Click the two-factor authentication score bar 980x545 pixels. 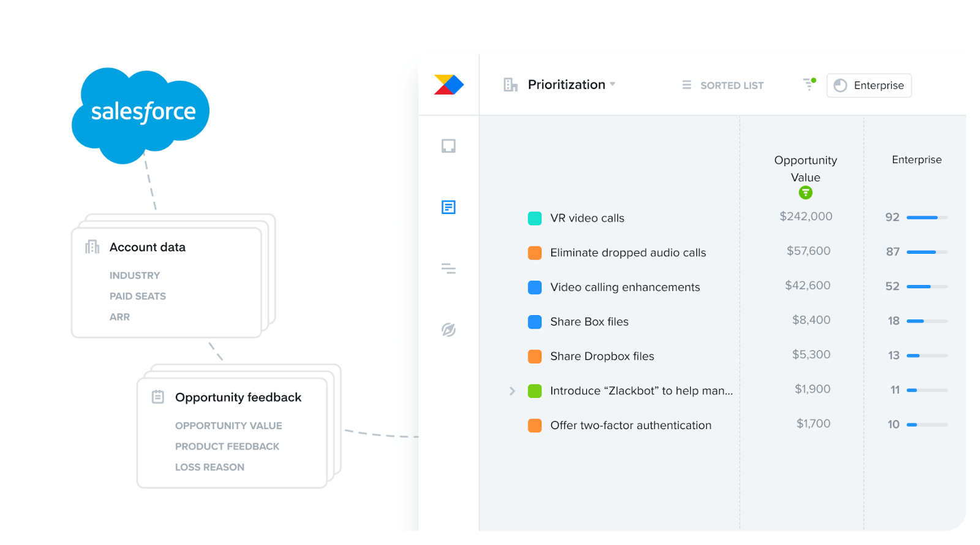coord(927,424)
